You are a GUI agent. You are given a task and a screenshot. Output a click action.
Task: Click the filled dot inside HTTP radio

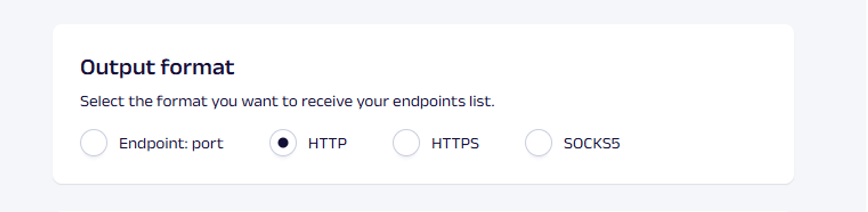tap(283, 143)
